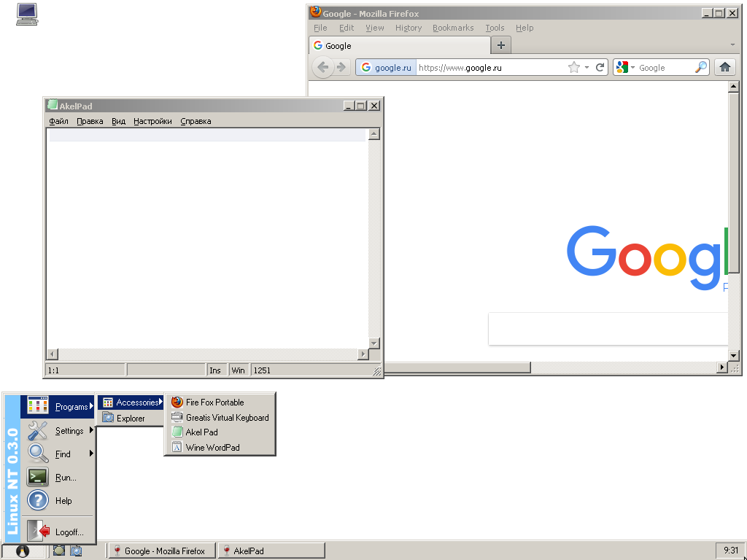Open the History menu in Firefox
The width and height of the screenshot is (747, 560).
point(409,28)
